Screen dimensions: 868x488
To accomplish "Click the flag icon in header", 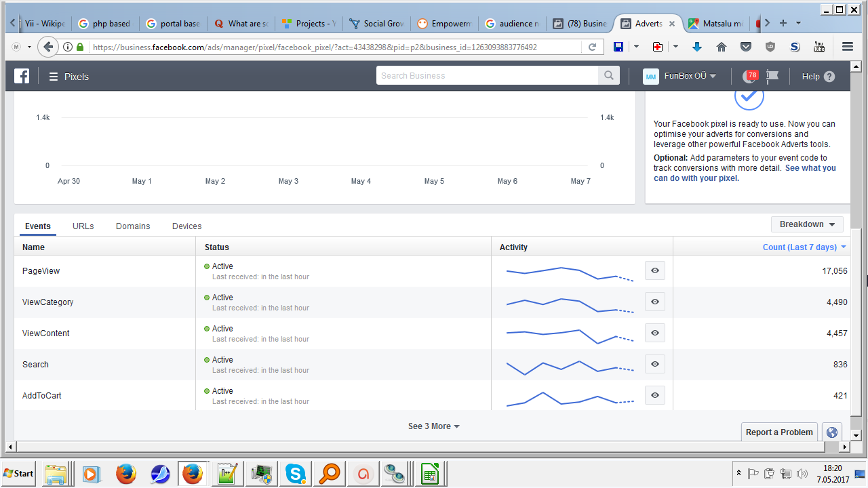I will (x=772, y=76).
